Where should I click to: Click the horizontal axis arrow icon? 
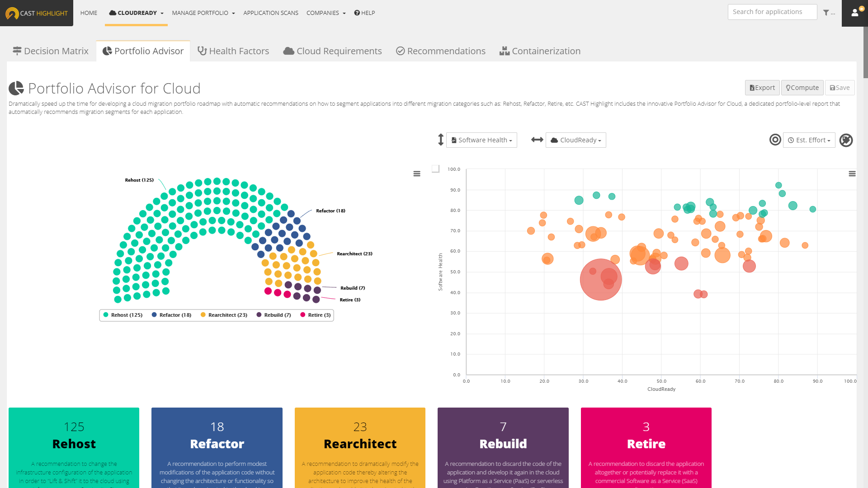pyautogui.click(x=537, y=140)
